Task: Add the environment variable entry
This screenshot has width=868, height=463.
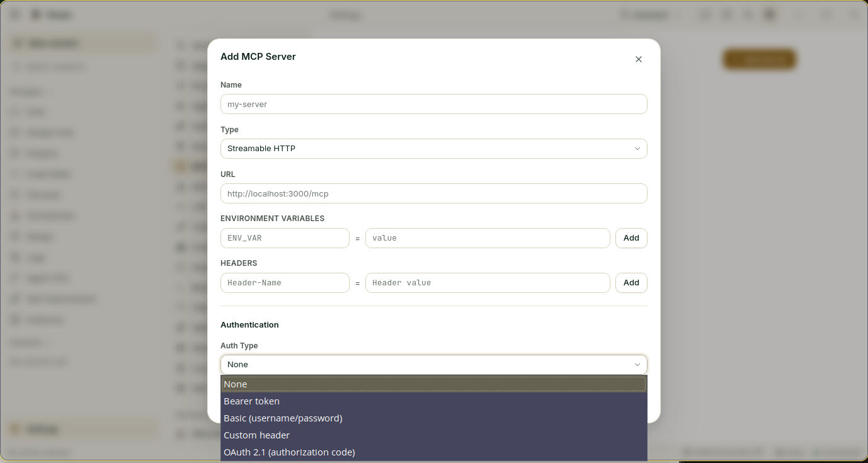Action: coord(631,238)
